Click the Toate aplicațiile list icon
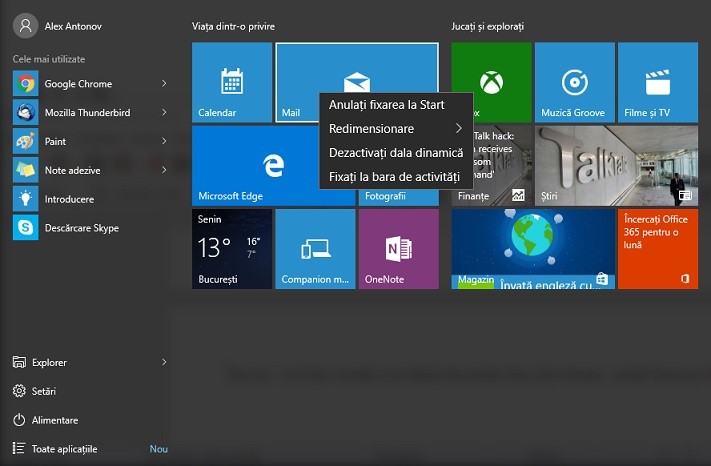Image resolution: width=711 pixels, height=466 pixels. 19,448
